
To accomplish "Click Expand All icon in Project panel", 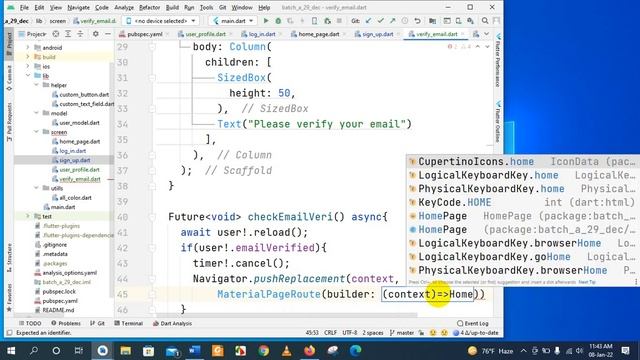I will pyautogui.click(x=68, y=34).
